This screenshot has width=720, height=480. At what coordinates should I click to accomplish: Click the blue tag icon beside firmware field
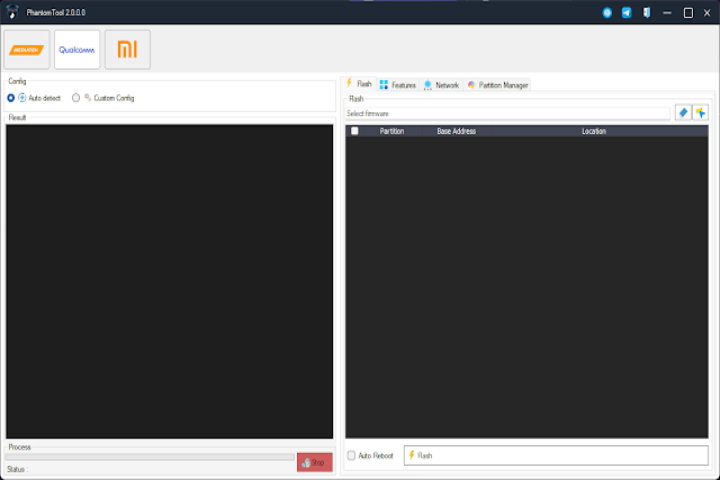click(x=683, y=113)
